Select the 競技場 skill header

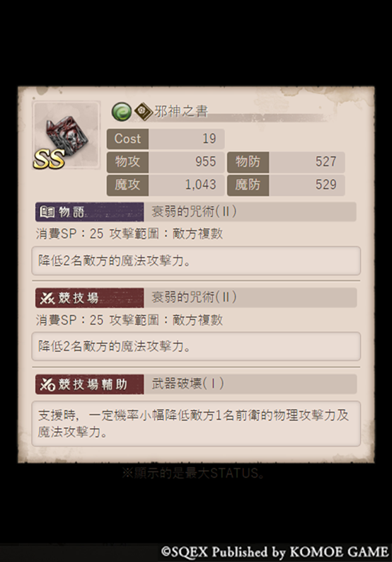pos(90,298)
